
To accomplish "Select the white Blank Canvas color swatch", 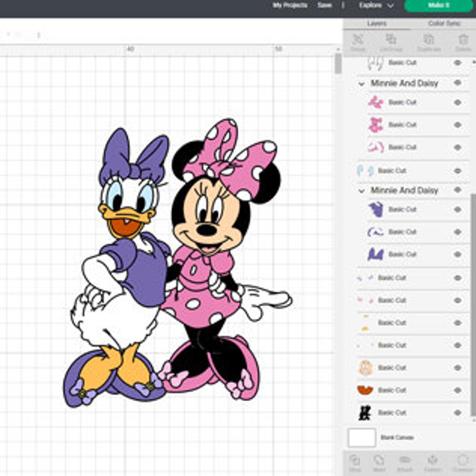I will (361, 437).
